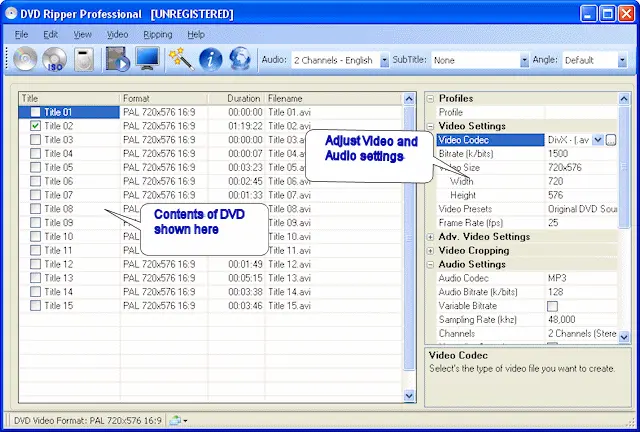This screenshot has height=432, width=640.
Task: Open the Angle dropdown
Action: [x=622, y=60]
